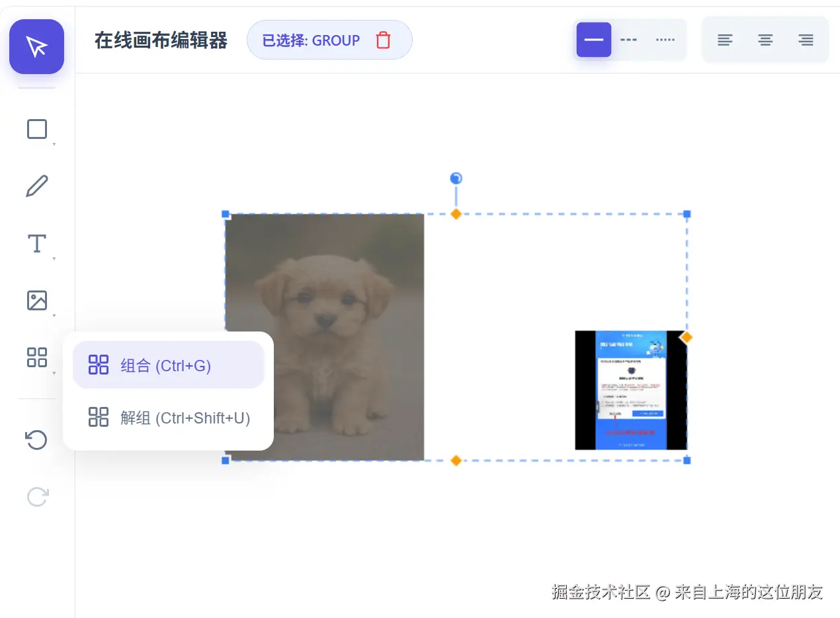840x618 pixels.
Task: Click the greyed redo arrow
Action: pos(37,496)
